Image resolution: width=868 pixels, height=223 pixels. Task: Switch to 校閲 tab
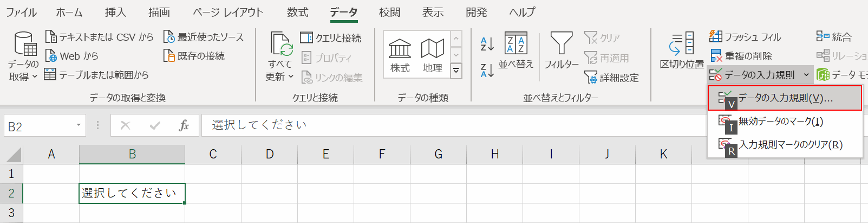tap(389, 12)
